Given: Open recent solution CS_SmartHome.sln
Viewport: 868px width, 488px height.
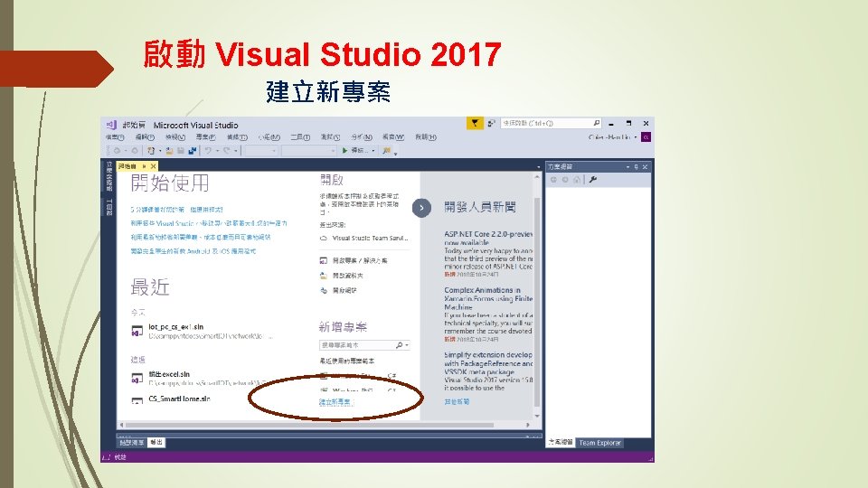Looking at the screenshot, I should (179, 399).
